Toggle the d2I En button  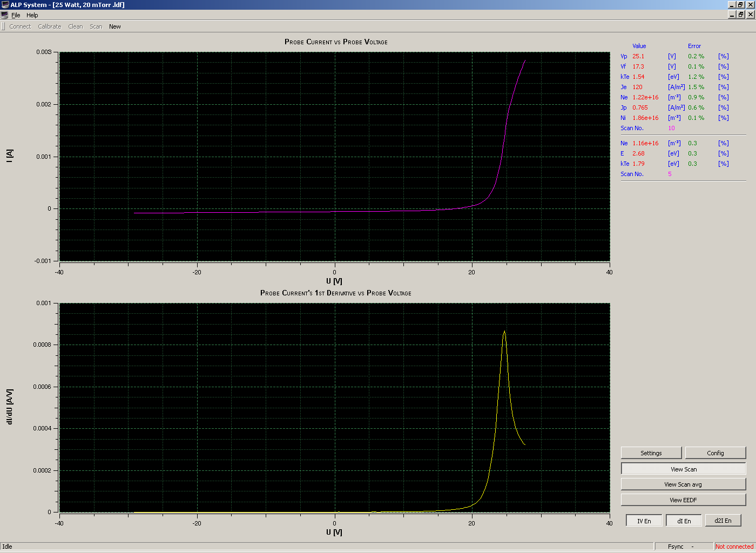coord(723,521)
